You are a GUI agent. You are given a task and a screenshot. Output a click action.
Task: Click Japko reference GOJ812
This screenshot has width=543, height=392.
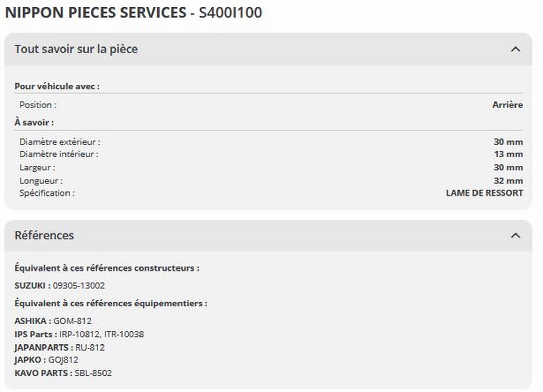pyautogui.click(x=63, y=360)
